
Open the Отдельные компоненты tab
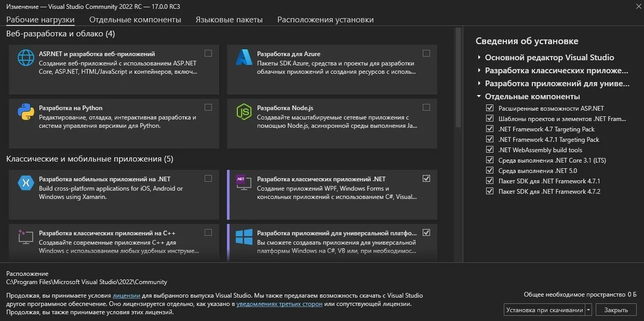(135, 20)
